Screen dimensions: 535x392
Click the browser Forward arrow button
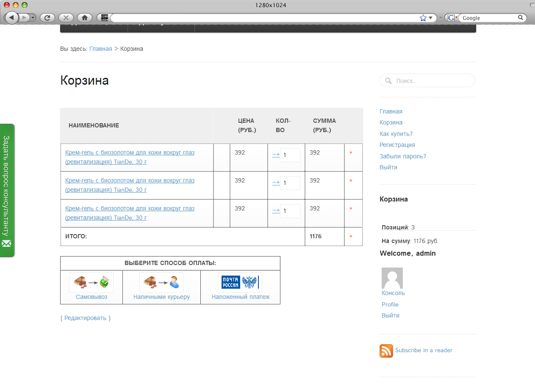[x=24, y=18]
